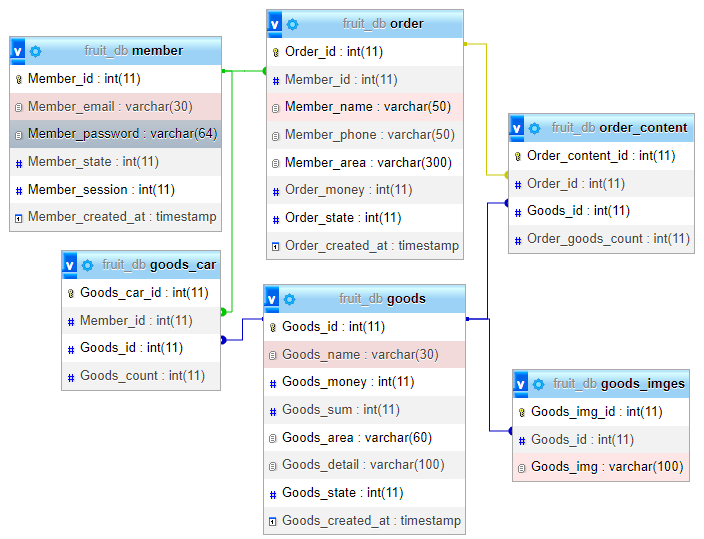The width and height of the screenshot is (704, 539).
Task: Select the fruit_db member table title
Action: 133,51
